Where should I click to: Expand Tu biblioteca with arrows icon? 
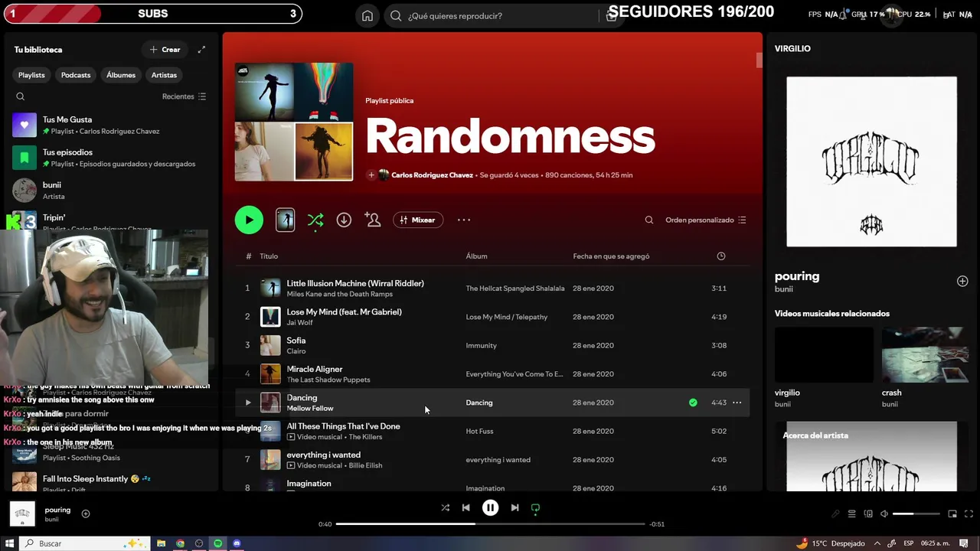(x=201, y=50)
